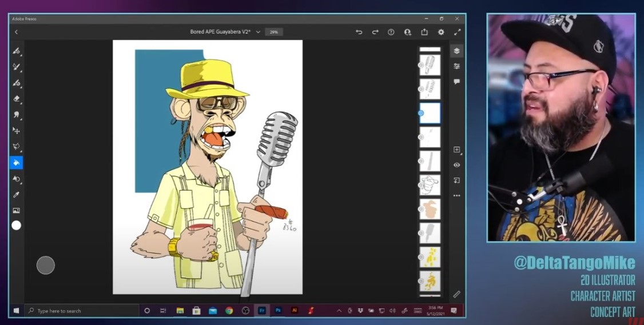Open Task View on the taskbar
644x325 pixels.
click(163, 311)
